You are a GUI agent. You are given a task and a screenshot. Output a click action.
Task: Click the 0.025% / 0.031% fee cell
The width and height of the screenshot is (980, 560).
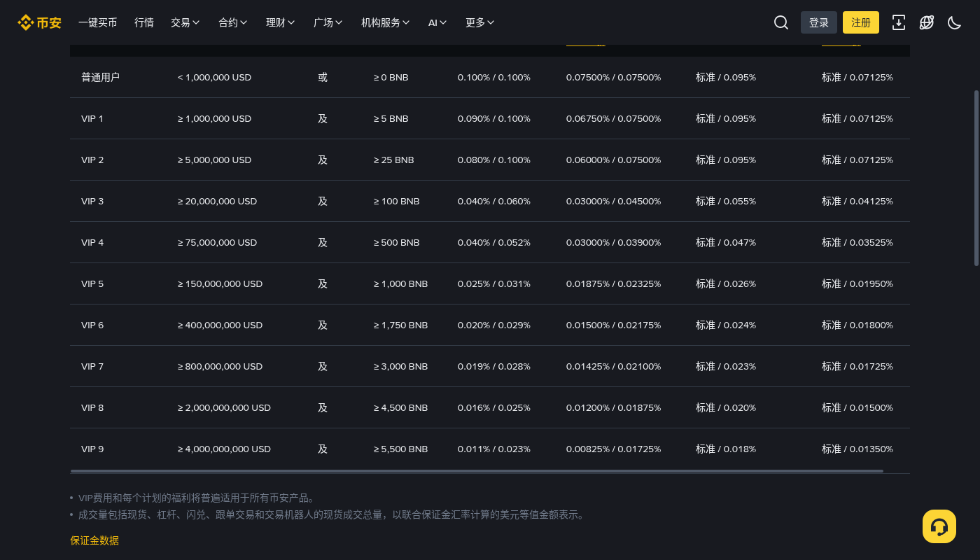(x=494, y=283)
